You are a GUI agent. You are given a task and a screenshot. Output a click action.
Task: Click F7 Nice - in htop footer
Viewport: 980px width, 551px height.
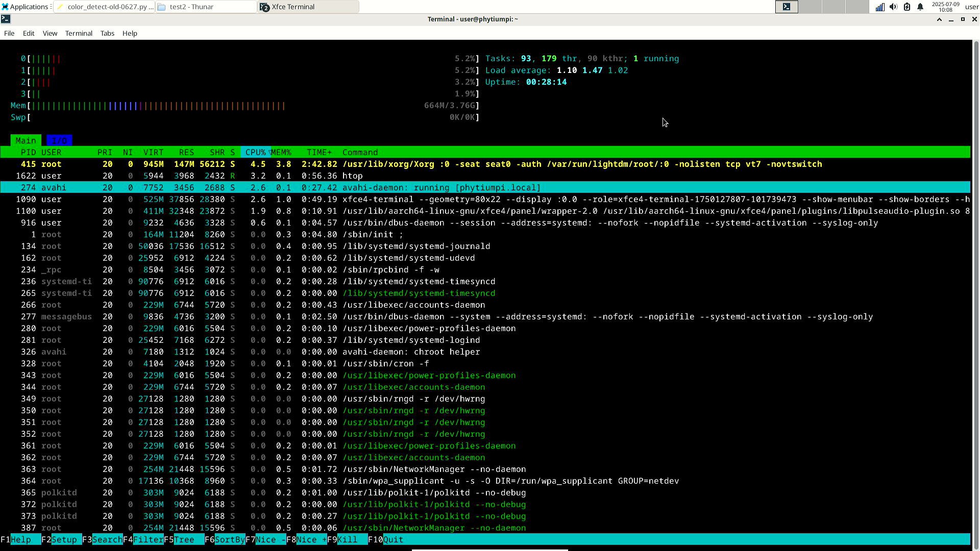265,540
